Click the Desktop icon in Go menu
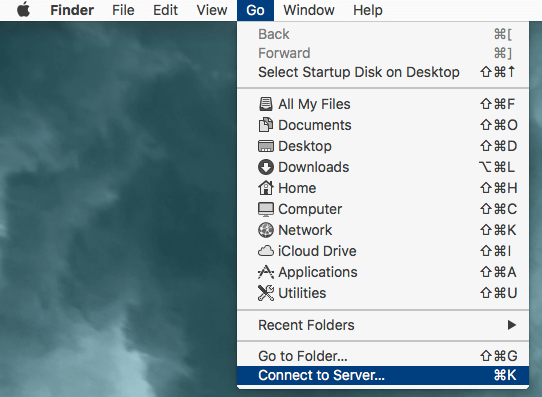This screenshot has height=397, width=542. point(265,146)
